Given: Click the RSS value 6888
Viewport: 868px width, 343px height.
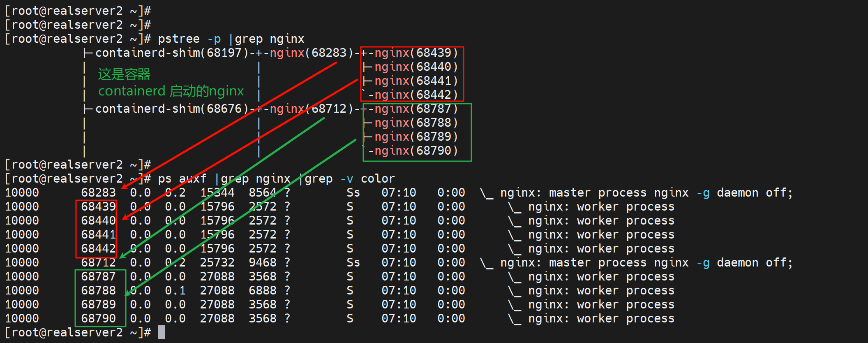Looking at the screenshot, I should tap(262, 291).
